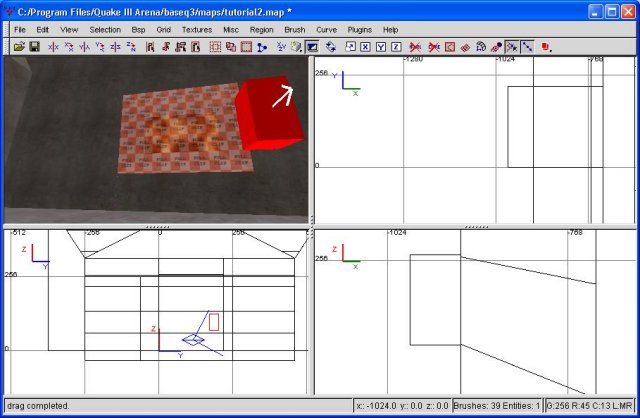Screen dimensions: 640x418
Task: Flip selection along the x-axis
Action: point(53,47)
